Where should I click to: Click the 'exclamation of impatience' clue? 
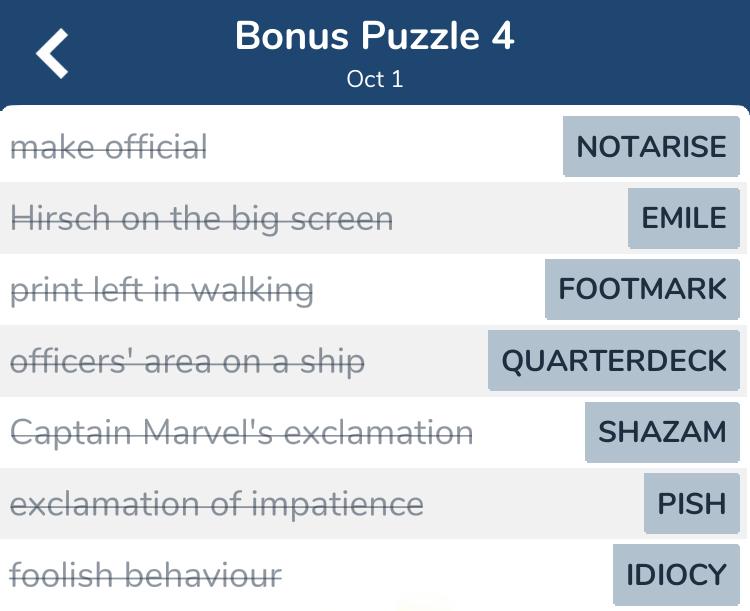click(x=216, y=503)
